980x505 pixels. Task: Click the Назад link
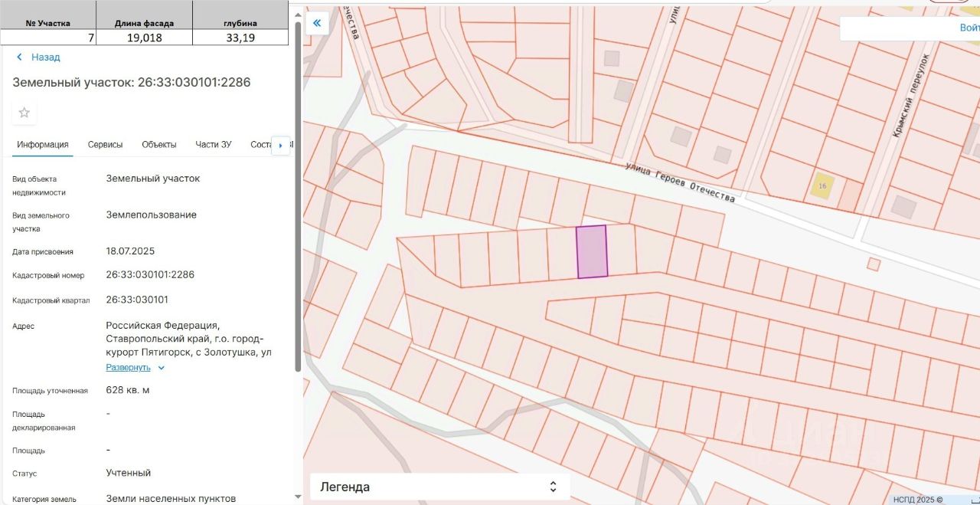click(45, 57)
